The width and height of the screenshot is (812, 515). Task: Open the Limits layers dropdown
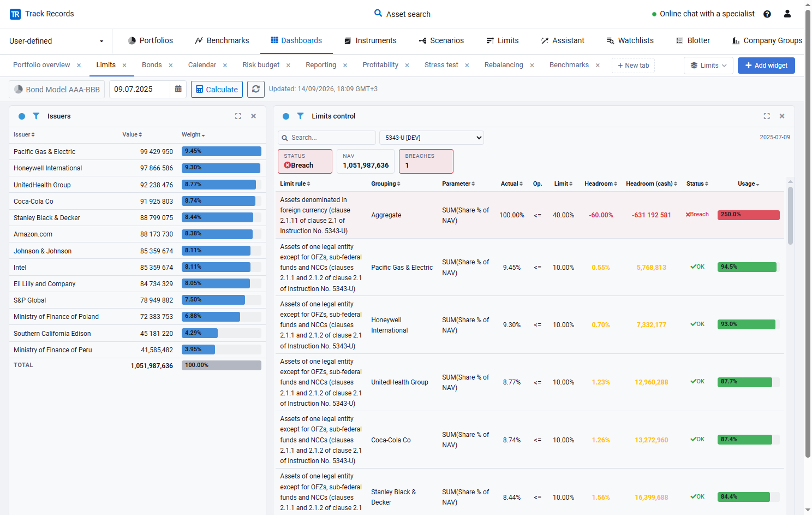(x=708, y=66)
